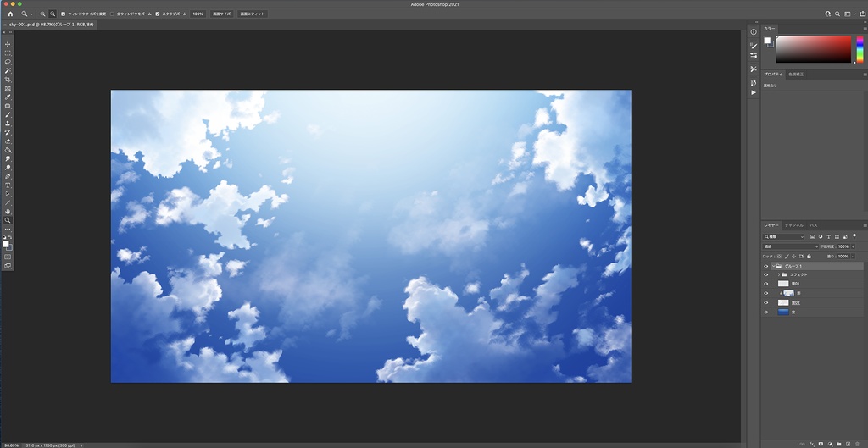Hide the 影 layer
The width and height of the screenshot is (868, 448).
766,293
